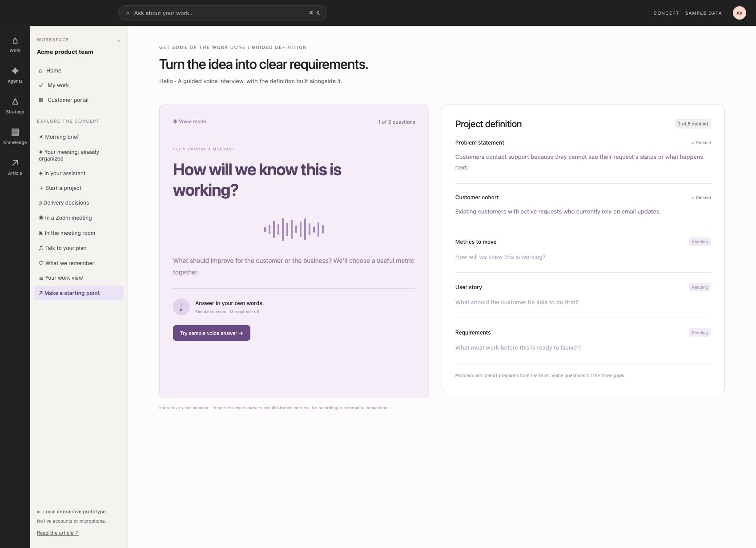Image resolution: width=756 pixels, height=548 pixels.
Task: Open Morning brief concept page
Action: (x=79, y=137)
